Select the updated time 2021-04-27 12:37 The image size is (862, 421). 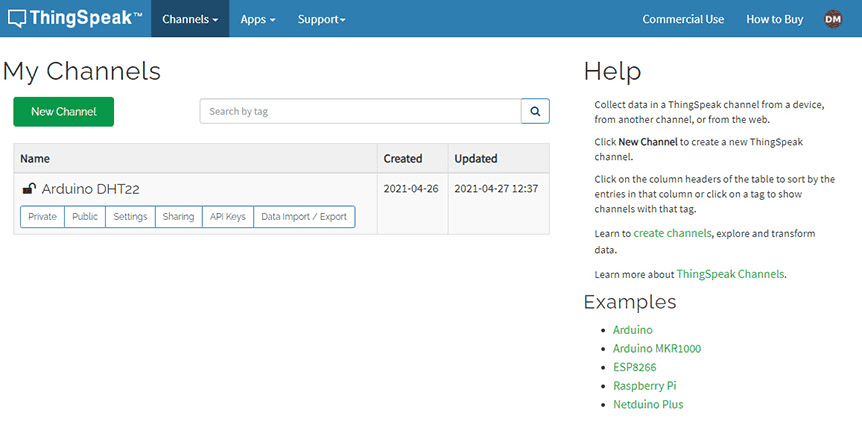496,189
